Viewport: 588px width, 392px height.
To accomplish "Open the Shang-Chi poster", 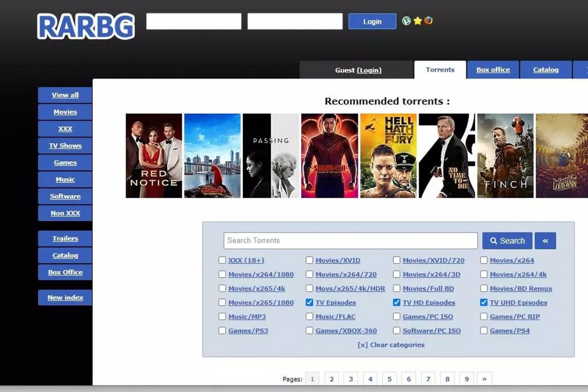I will pyautogui.click(x=330, y=155).
